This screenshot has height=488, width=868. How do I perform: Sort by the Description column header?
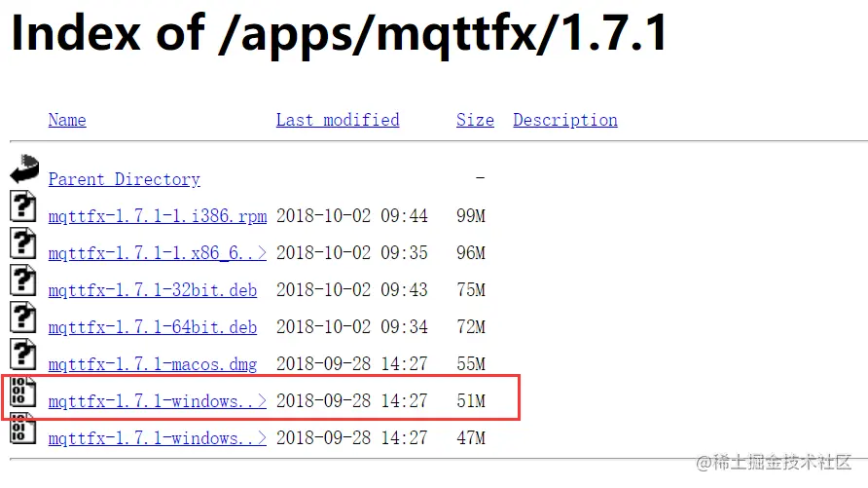point(565,120)
